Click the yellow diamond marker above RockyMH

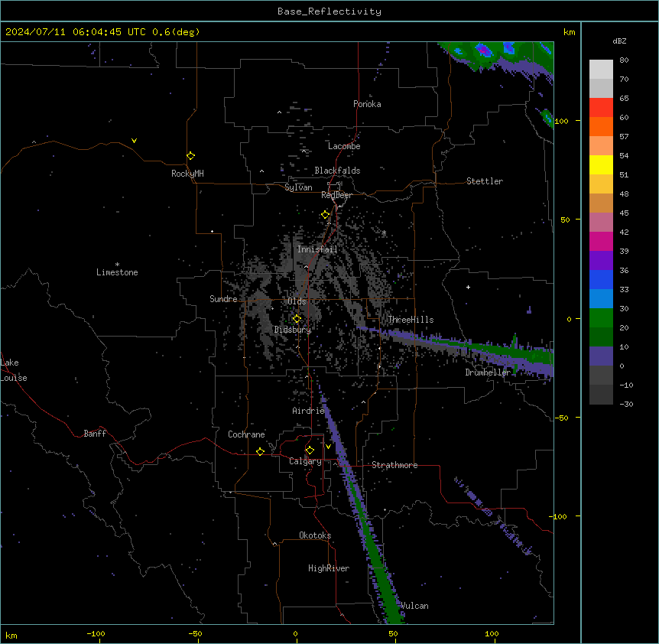click(x=190, y=155)
